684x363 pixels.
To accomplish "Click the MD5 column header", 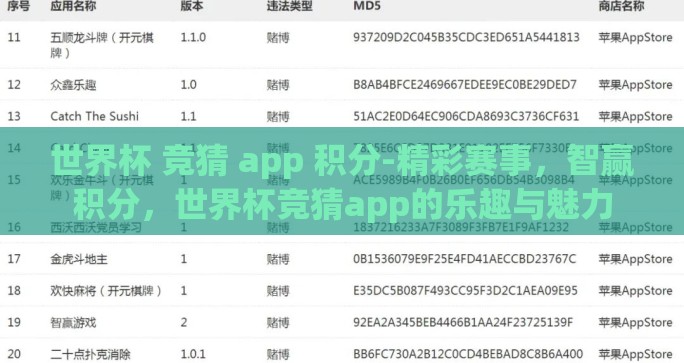I will click(x=367, y=6).
